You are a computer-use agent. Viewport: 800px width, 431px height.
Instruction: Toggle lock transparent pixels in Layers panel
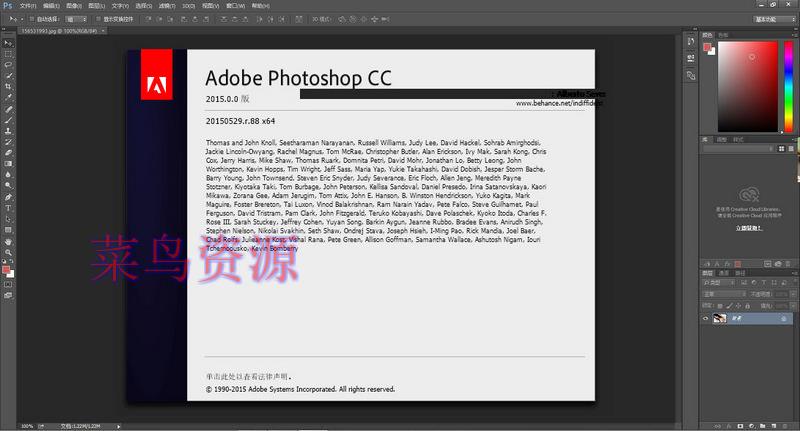click(720, 306)
